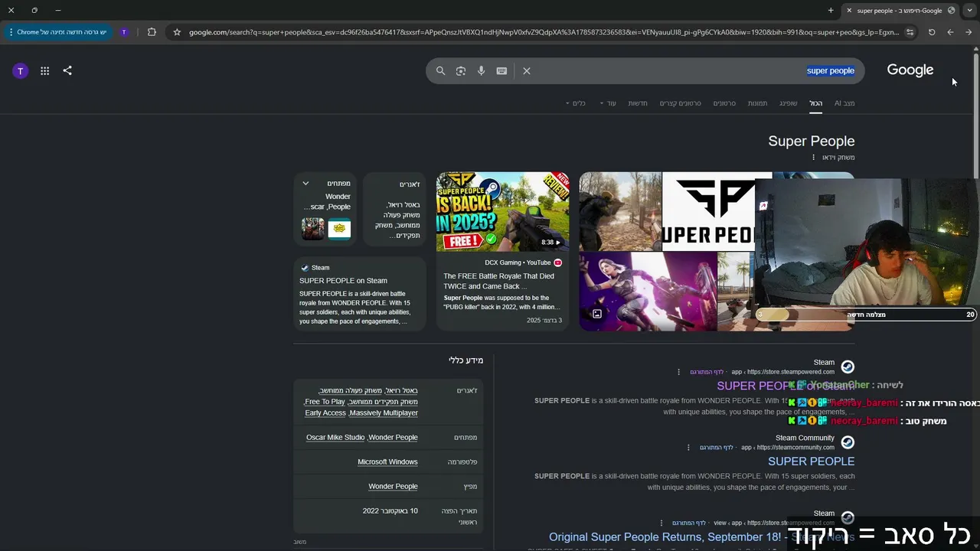Select the הכול results tab
Screen dimensions: 980x551
tap(816, 103)
